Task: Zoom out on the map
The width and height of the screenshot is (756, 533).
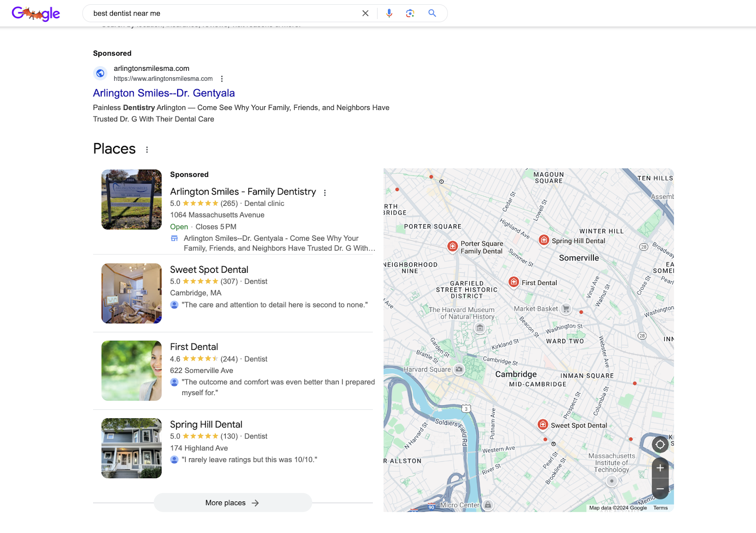Action: (x=660, y=489)
